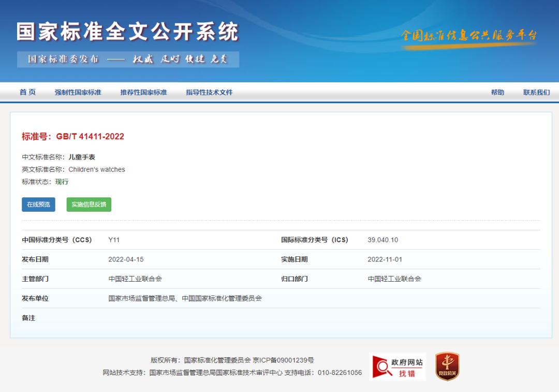This screenshot has height=392, width=559.
Task: Open the 帮助 help page
Action: (497, 92)
